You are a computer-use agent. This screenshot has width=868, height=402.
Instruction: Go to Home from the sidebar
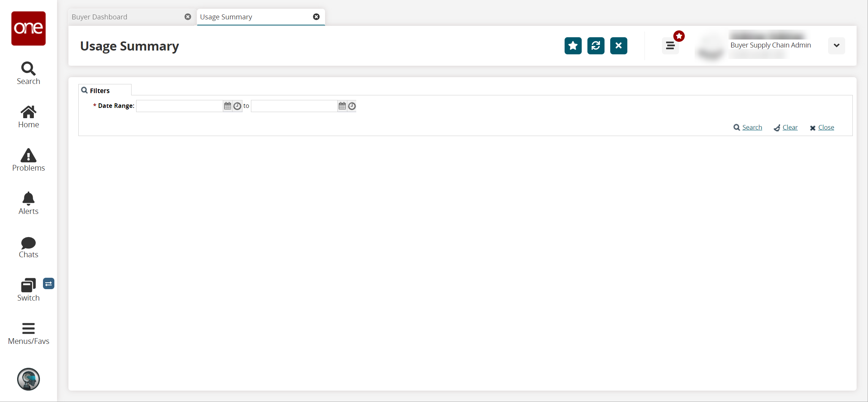point(29,117)
